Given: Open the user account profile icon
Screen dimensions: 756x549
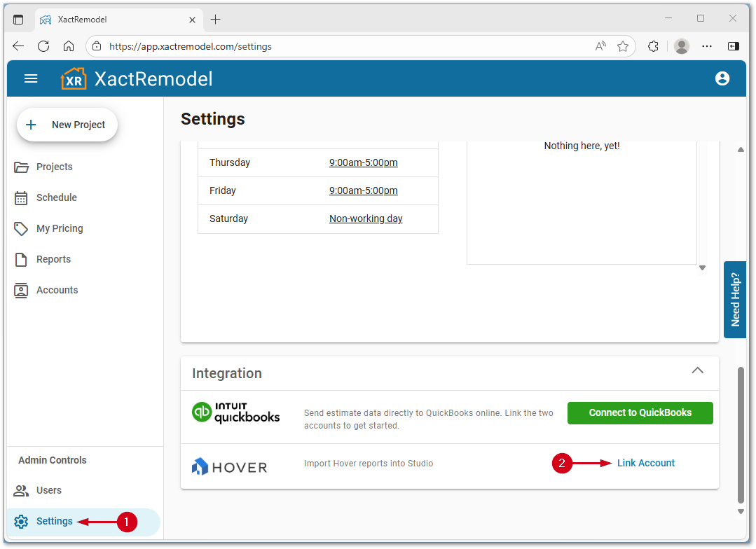Looking at the screenshot, I should click(x=722, y=78).
